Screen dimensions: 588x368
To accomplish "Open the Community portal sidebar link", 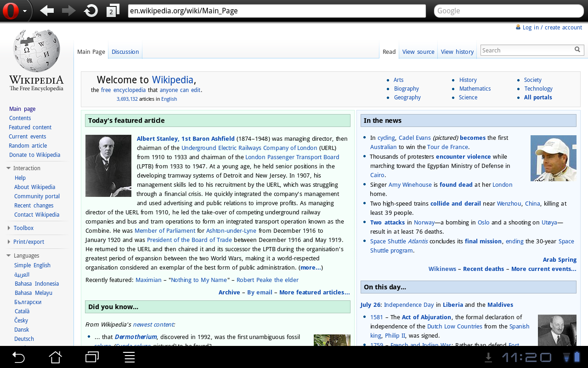I will click(x=37, y=196).
